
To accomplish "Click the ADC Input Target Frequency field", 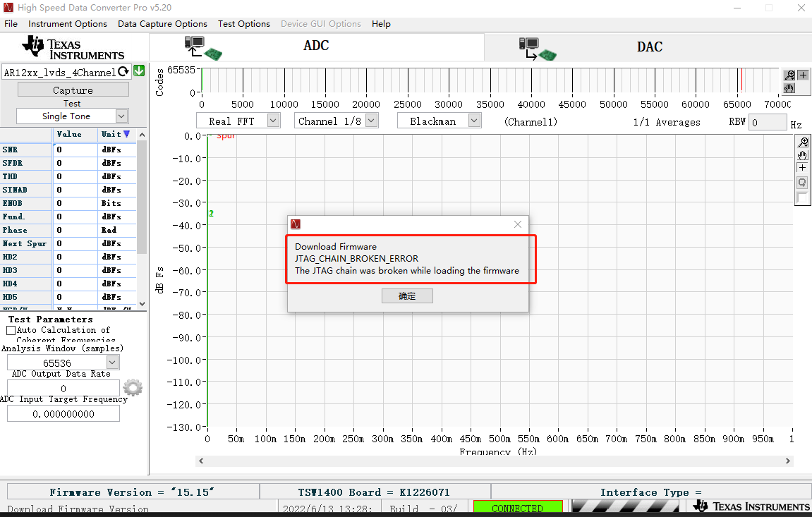I will point(63,414).
